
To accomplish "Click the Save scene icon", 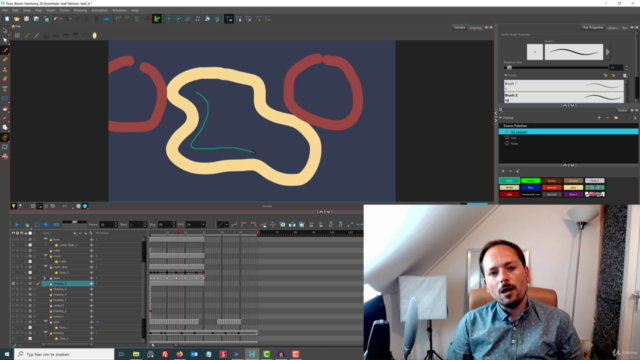I will (x=27, y=19).
